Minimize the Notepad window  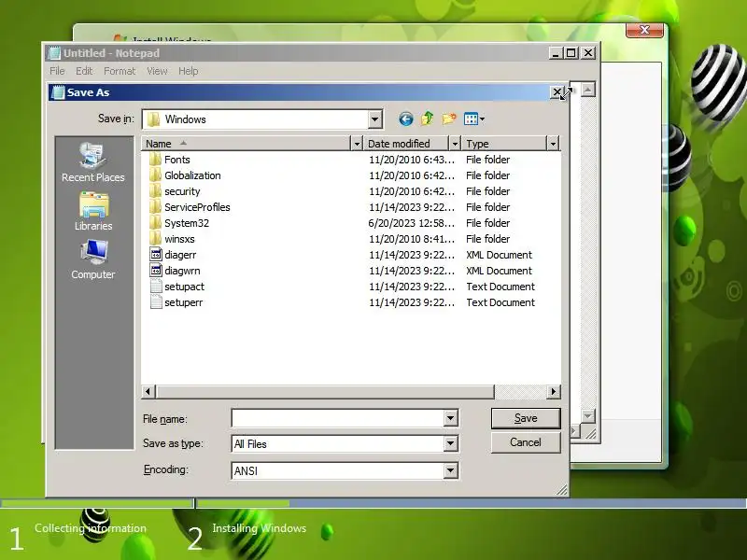(556, 53)
